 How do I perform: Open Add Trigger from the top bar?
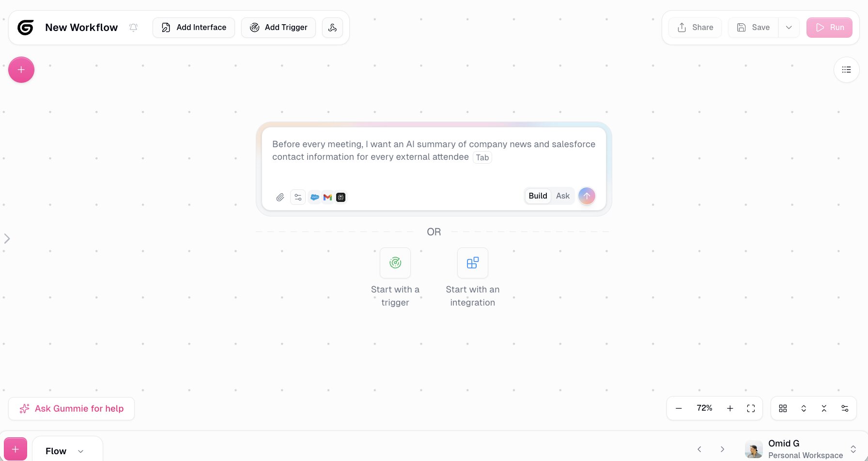point(279,28)
